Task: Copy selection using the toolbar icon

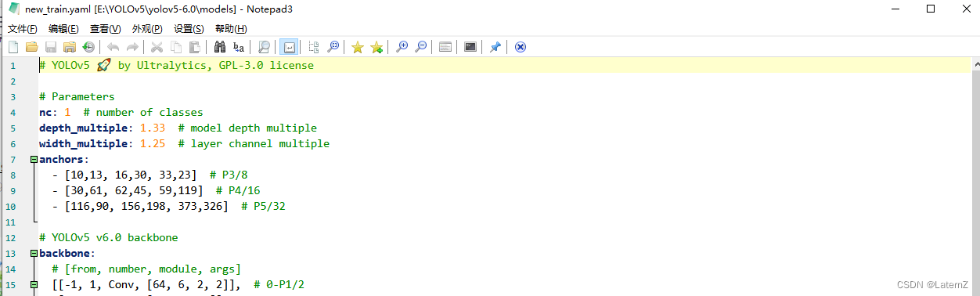Action: 176,47
